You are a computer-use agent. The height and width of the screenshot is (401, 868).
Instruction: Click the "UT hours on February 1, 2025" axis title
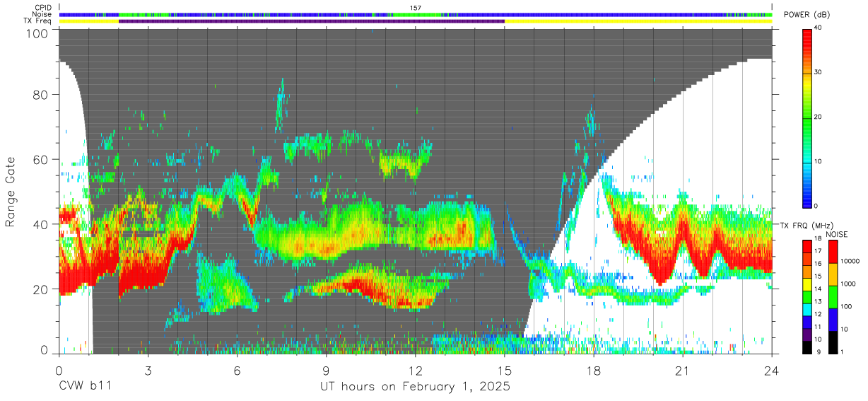[415, 387]
